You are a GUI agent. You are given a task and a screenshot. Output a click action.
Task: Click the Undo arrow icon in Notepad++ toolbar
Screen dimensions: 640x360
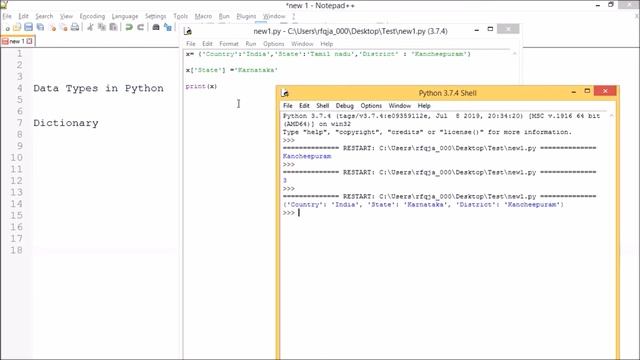pyautogui.click(x=129, y=27)
